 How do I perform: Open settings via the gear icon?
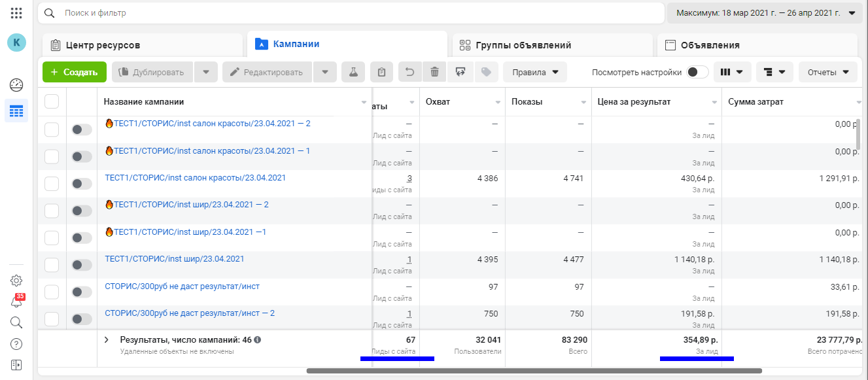coord(16,281)
